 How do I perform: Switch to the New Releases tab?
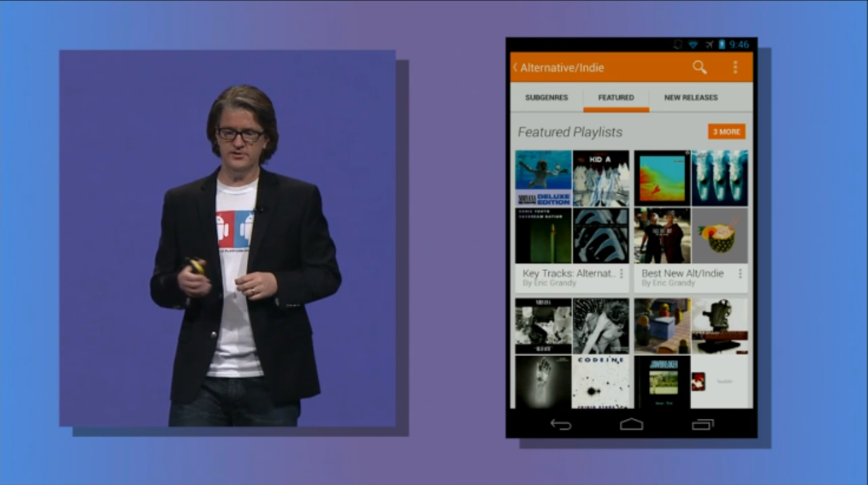coord(690,98)
